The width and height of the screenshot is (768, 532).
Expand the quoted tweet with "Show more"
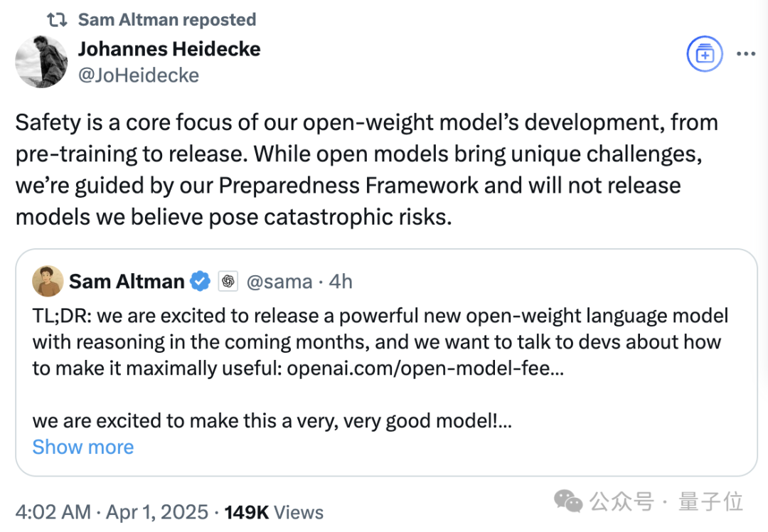point(82,447)
